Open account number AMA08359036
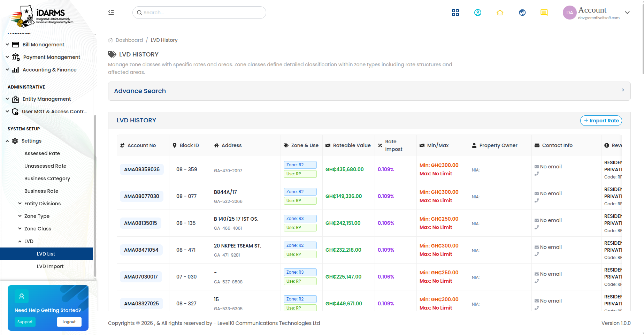This screenshot has width=644, height=335. point(142,169)
